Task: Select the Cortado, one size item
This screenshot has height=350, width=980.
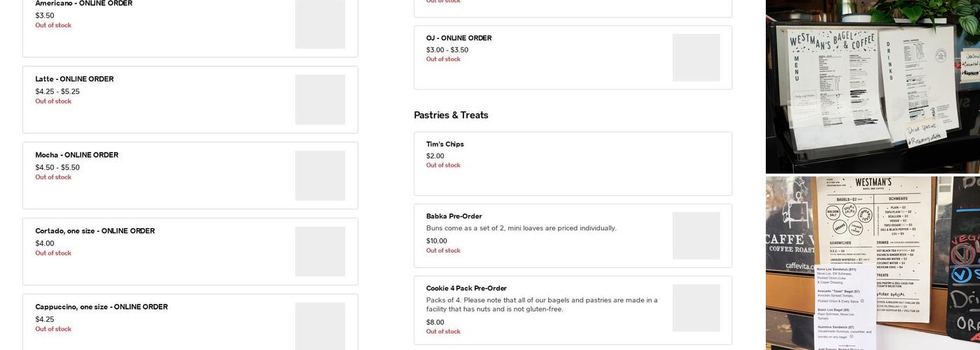Action: pyautogui.click(x=94, y=231)
